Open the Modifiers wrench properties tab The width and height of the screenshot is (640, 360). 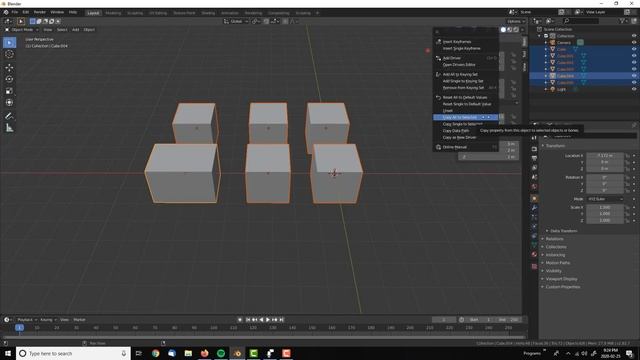click(534, 208)
